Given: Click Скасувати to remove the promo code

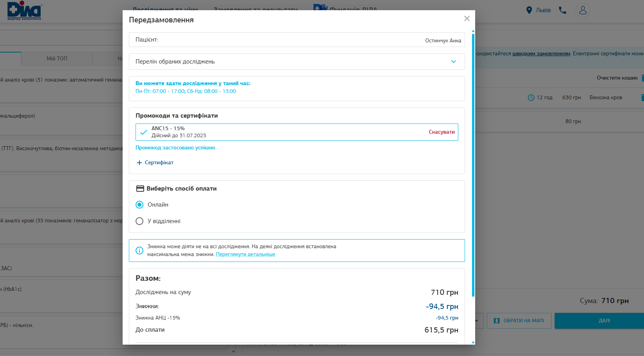Looking at the screenshot, I should point(441,132).
